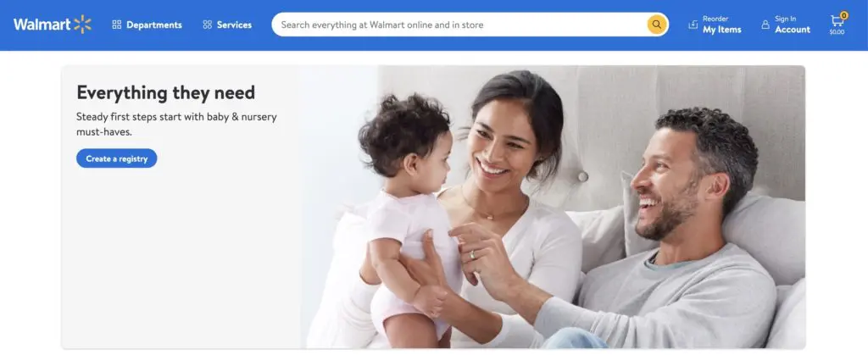
Task: Click the yellow magnifier search button
Action: (x=657, y=25)
